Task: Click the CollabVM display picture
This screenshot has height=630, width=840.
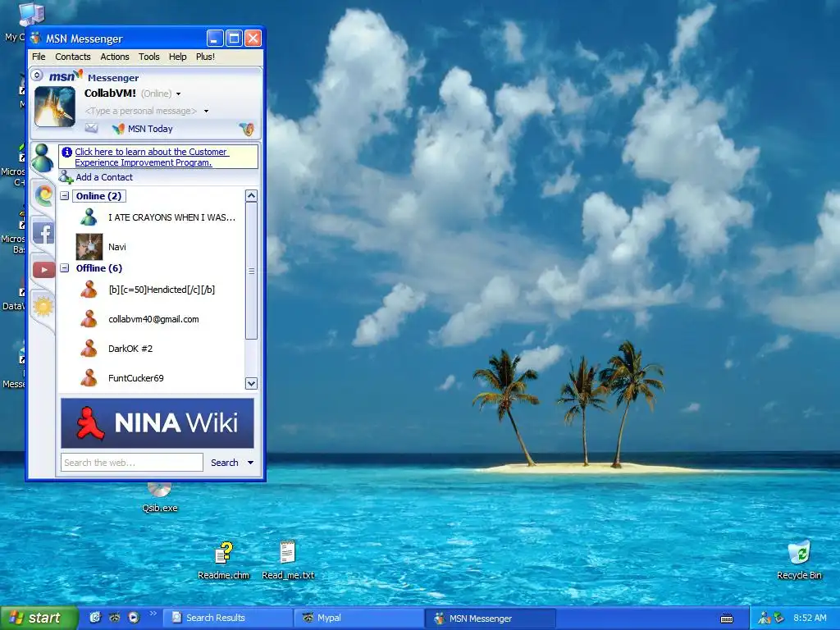Action: click(x=55, y=107)
